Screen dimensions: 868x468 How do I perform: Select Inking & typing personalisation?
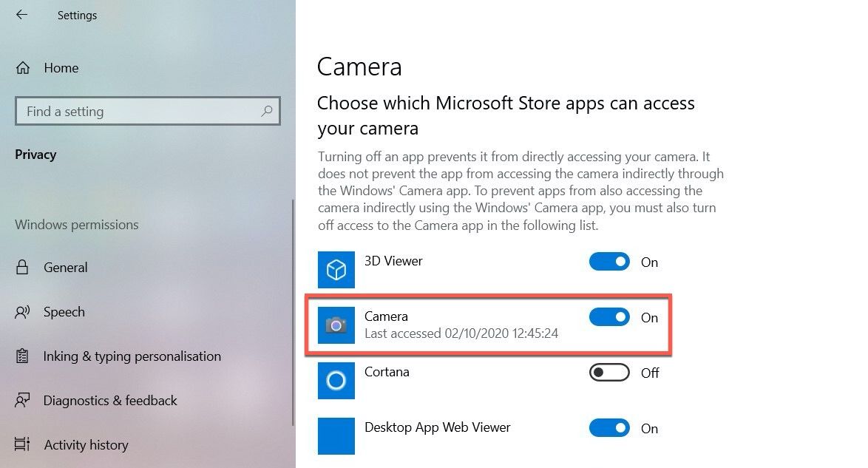coord(132,356)
